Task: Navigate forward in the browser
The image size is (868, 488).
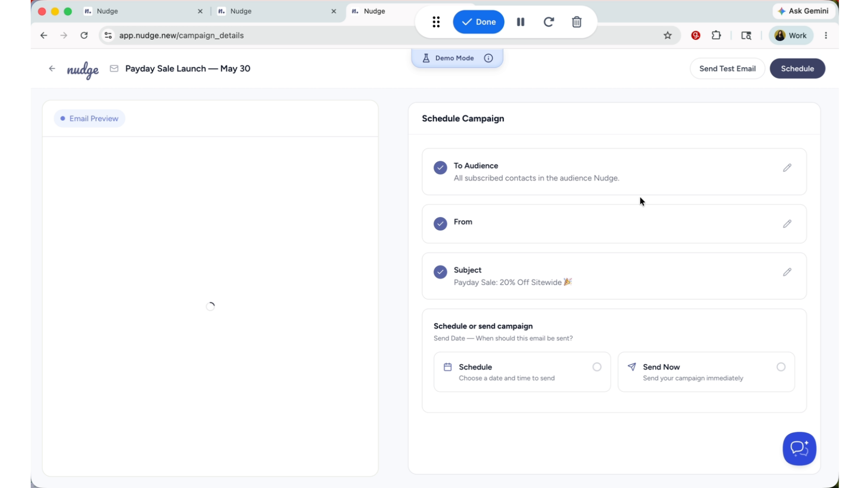Action: point(64,35)
